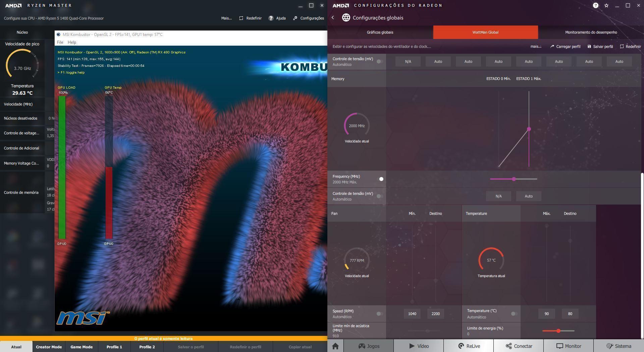Click the memory state 1 graph point

pyautogui.click(x=529, y=129)
